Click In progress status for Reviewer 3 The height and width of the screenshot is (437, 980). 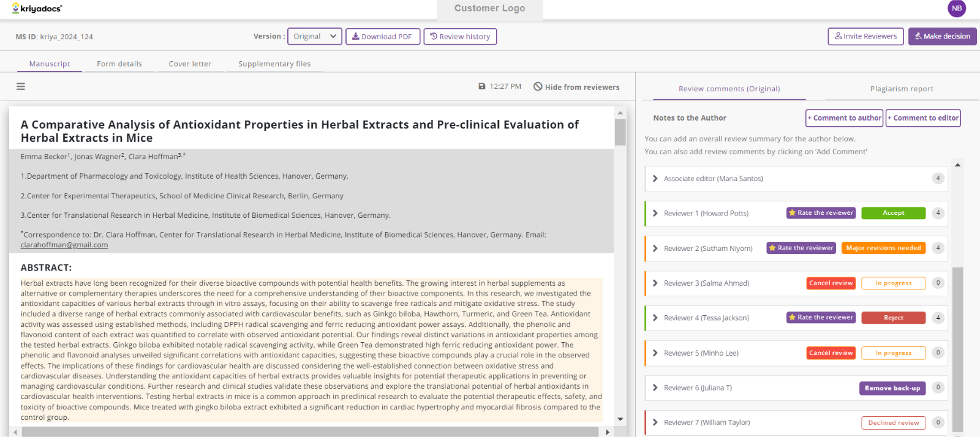894,283
